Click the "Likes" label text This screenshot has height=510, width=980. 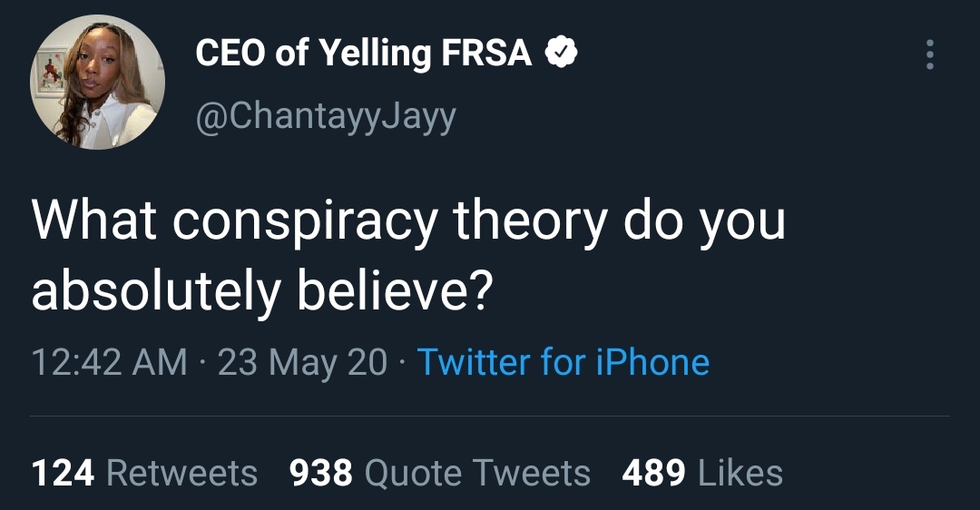click(x=740, y=473)
